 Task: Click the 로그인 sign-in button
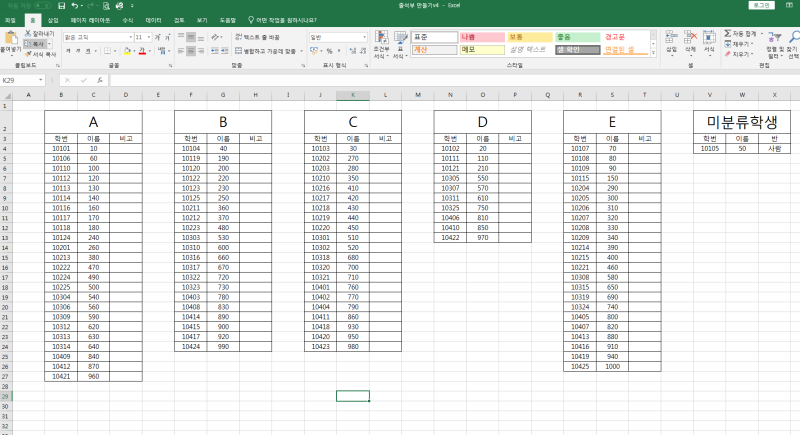(762, 5)
